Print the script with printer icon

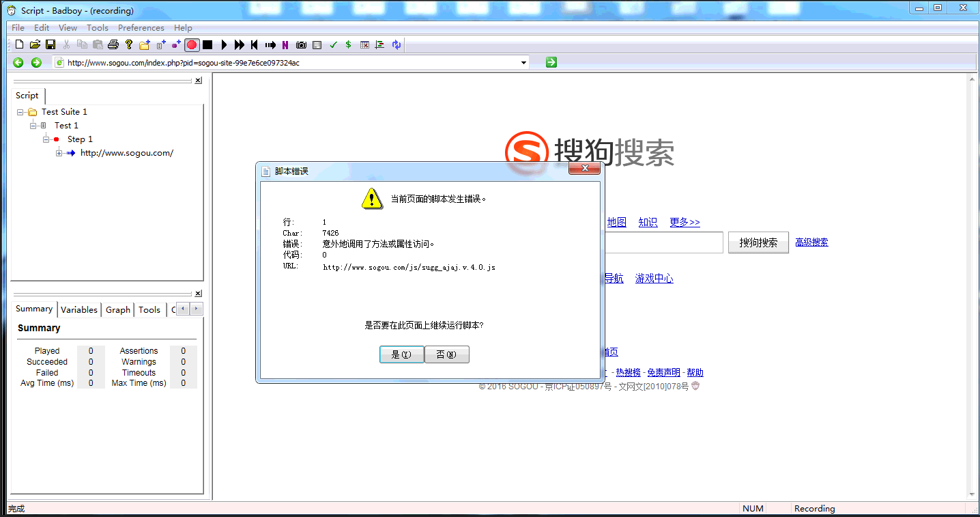pos(113,45)
